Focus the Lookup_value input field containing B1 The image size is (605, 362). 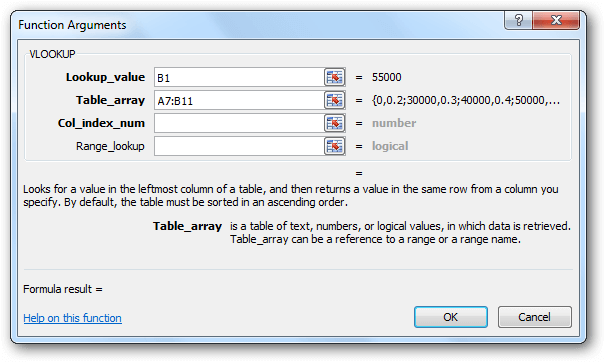[239, 77]
